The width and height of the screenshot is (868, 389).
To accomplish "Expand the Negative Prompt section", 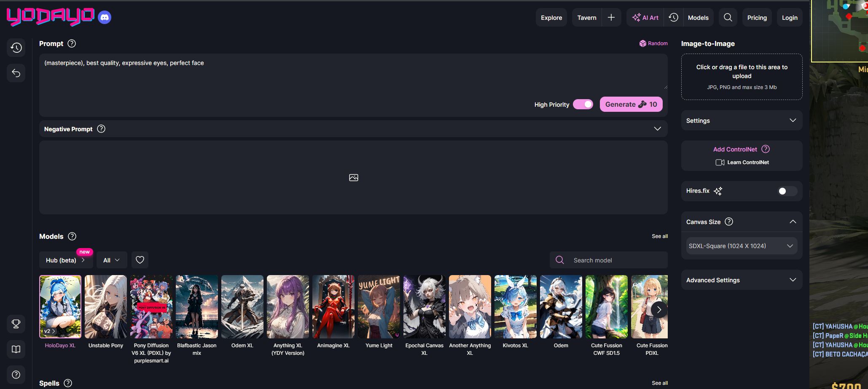I will [657, 129].
